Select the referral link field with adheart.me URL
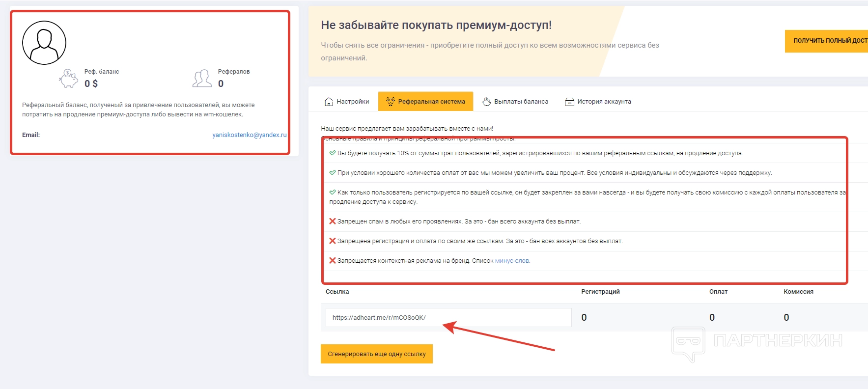The image size is (868, 389). click(x=448, y=317)
